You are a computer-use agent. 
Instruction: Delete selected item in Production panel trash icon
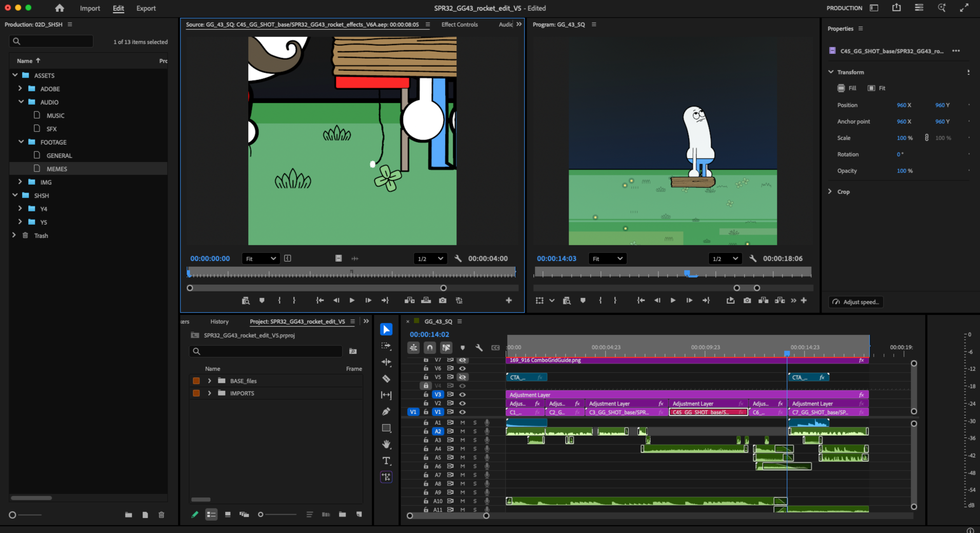[x=162, y=515]
